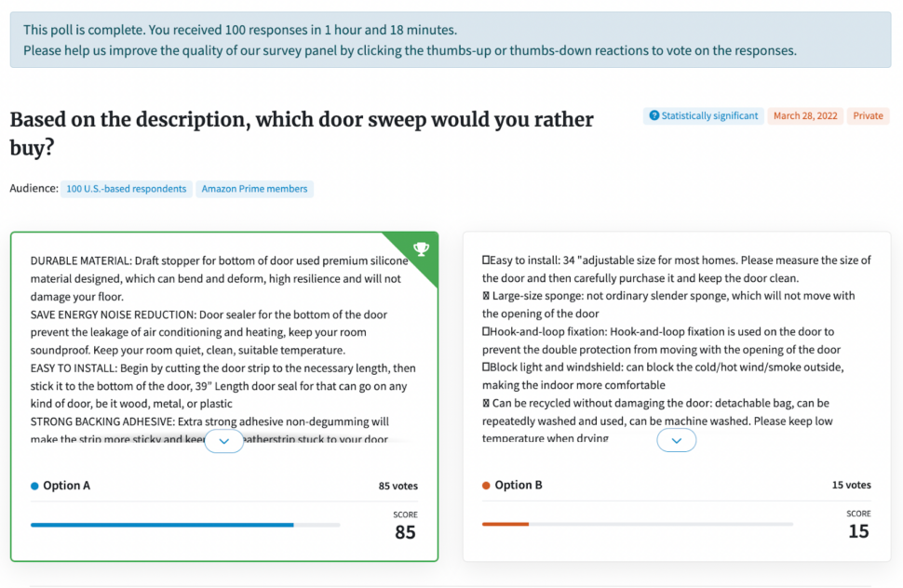Image resolution: width=903 pixels, height=588 pixels.
Task: Click the poll complete notification banner
Action: coord(451,41)
